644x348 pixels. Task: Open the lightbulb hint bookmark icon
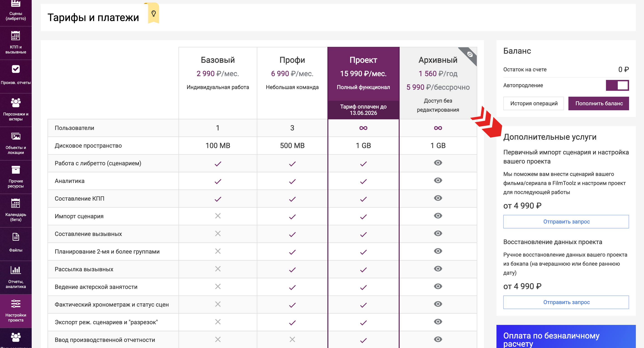coord(153,13)
